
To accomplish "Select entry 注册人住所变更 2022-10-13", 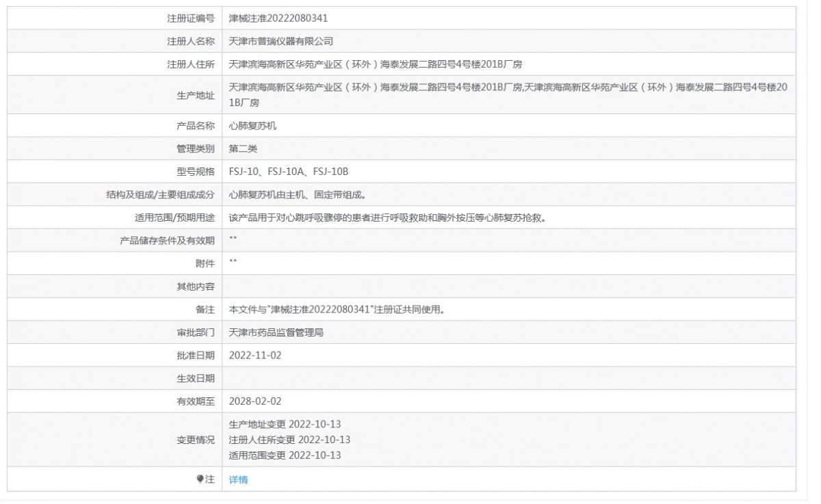I will point(289,440).
